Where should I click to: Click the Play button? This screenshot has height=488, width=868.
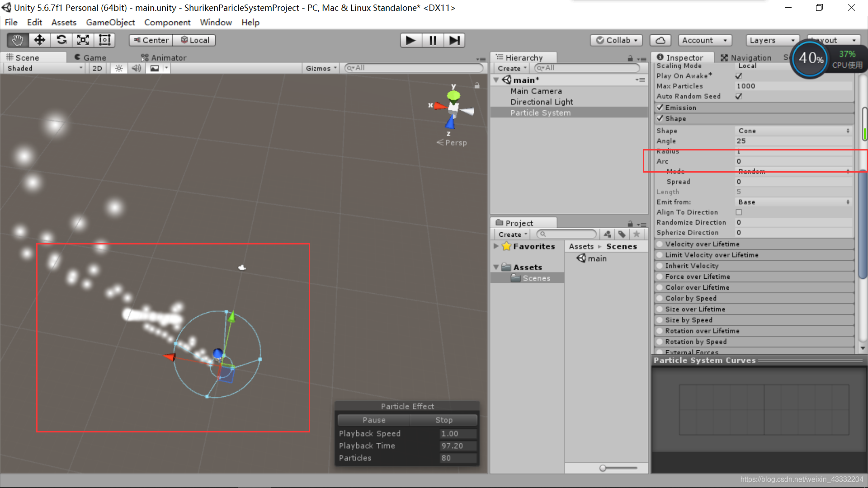tap(410, 40)
